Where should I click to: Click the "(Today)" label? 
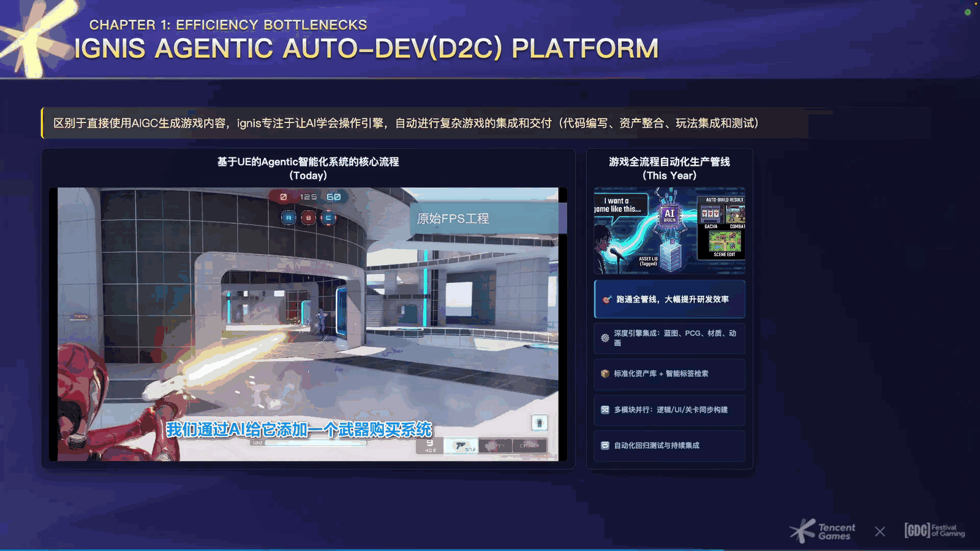click(308, 176)
